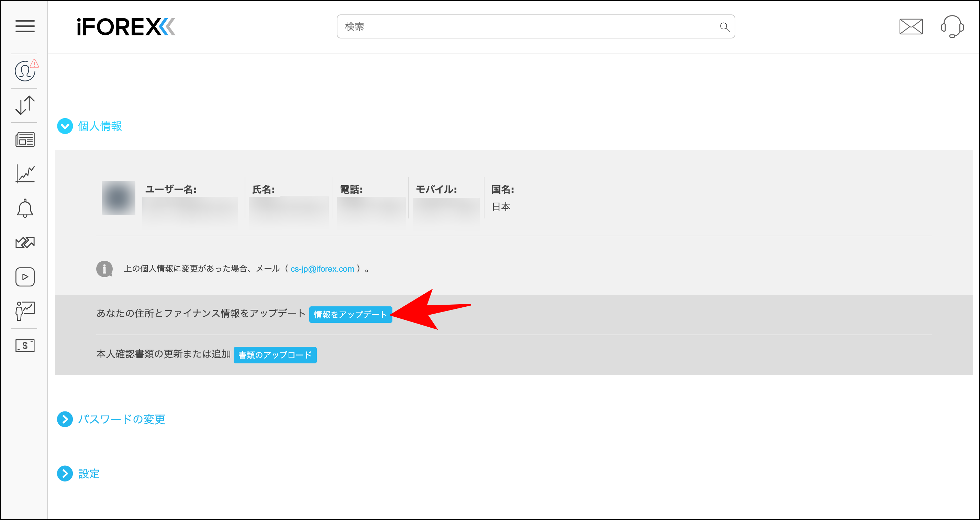Image resolution: width=980 pixels, height=520 pixels.
Task: Open the video tutorials play icon
Action: (x=24, y=276)
